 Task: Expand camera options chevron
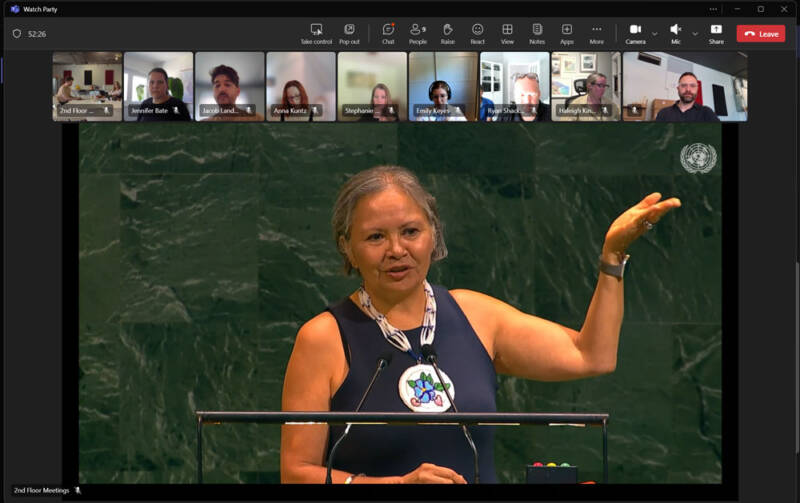[655, 34]
